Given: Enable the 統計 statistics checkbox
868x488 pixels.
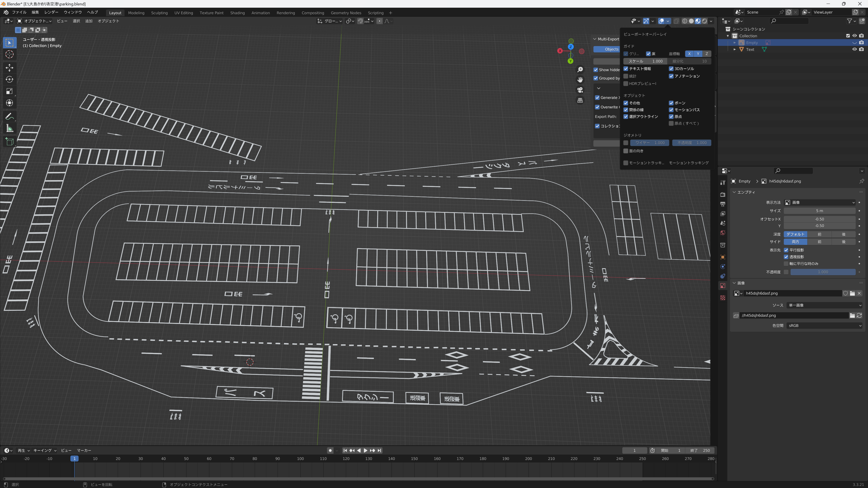Looking at the screenshot, I should [626, 76].
